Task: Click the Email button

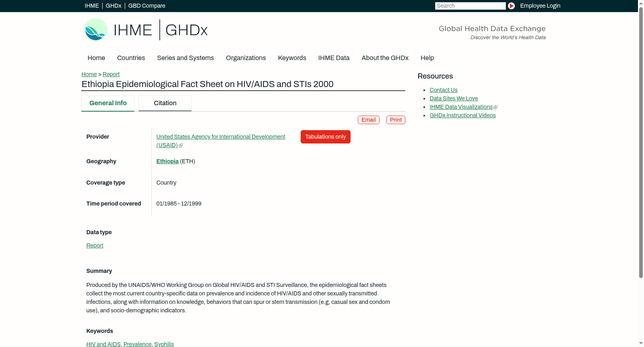Action: (369, 120)
